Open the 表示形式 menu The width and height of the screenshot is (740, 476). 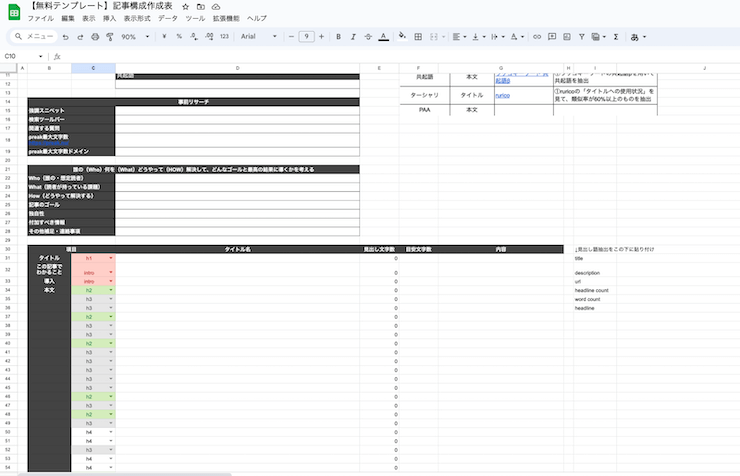(137, 18)
